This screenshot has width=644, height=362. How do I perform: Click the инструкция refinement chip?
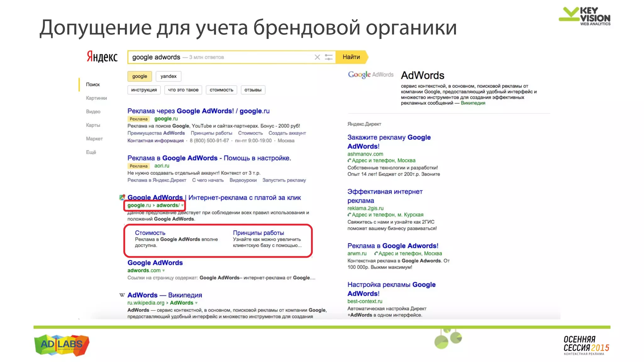point(144,90)
